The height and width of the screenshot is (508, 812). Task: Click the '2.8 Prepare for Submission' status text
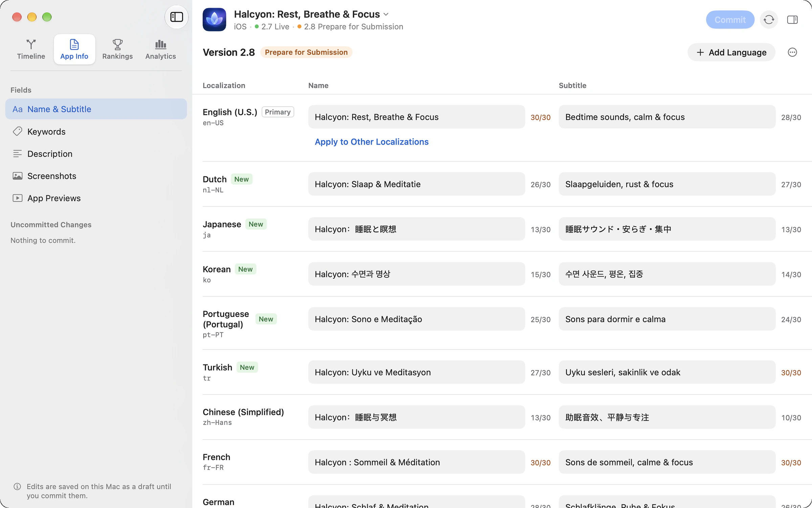tap(353, 27)
